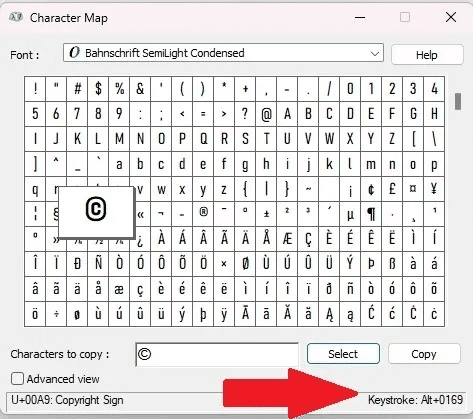The image size is (473, 419).
Task: Select the hash symbol character cell
Action: 77,89
